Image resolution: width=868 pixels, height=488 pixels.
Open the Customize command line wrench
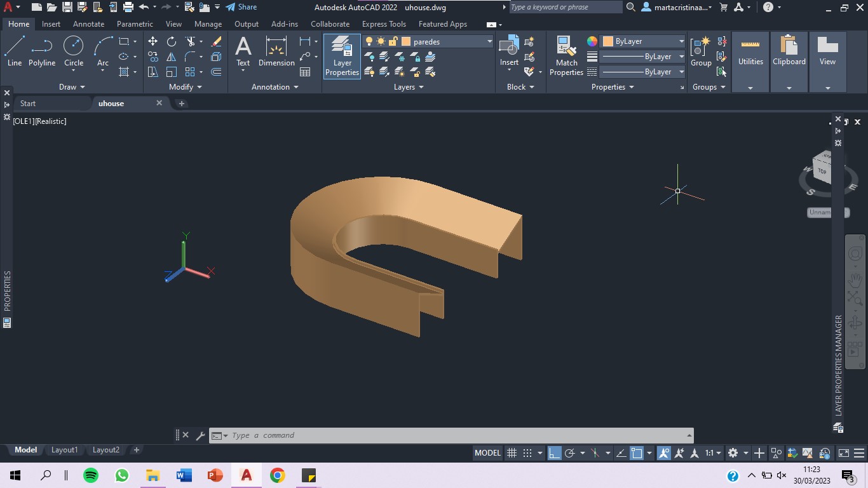point(200,435)
